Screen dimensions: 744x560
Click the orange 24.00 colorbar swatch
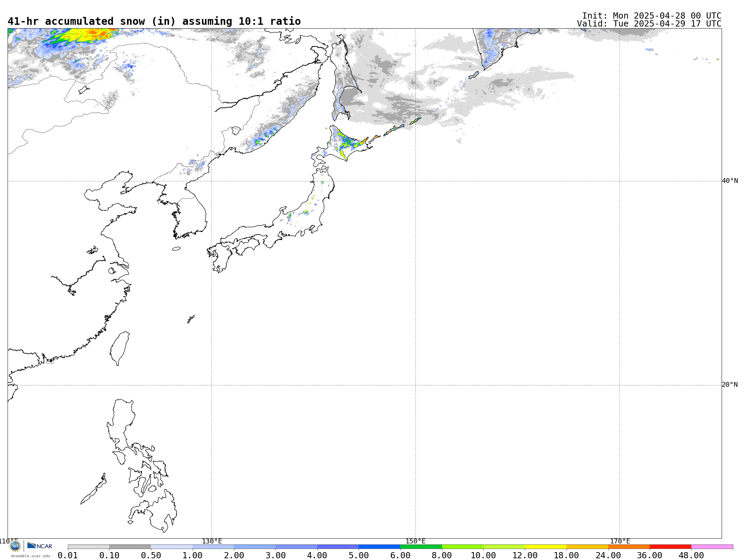[x=629, y=547]
